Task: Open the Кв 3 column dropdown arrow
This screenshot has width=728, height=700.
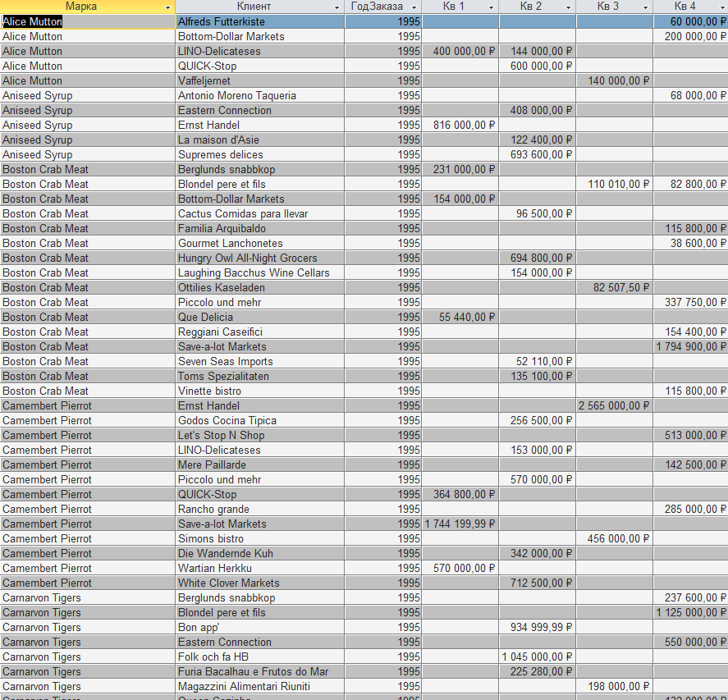Action: coord(645,7)
